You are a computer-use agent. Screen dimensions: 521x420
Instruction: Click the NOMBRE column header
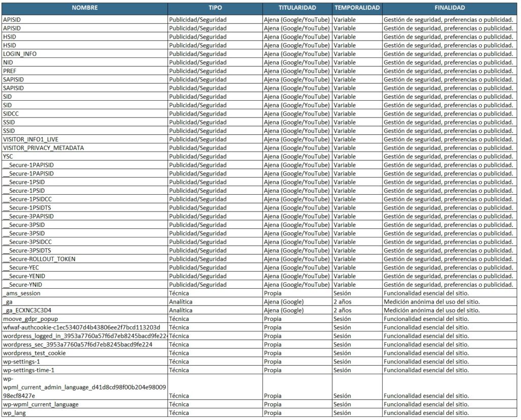(85, 8)
